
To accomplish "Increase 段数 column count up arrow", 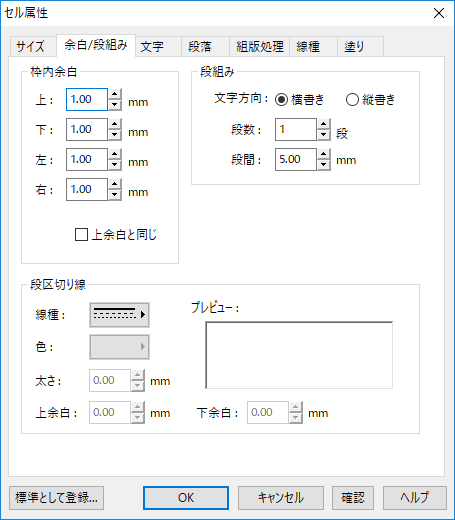I will click(x=324, y=124).
